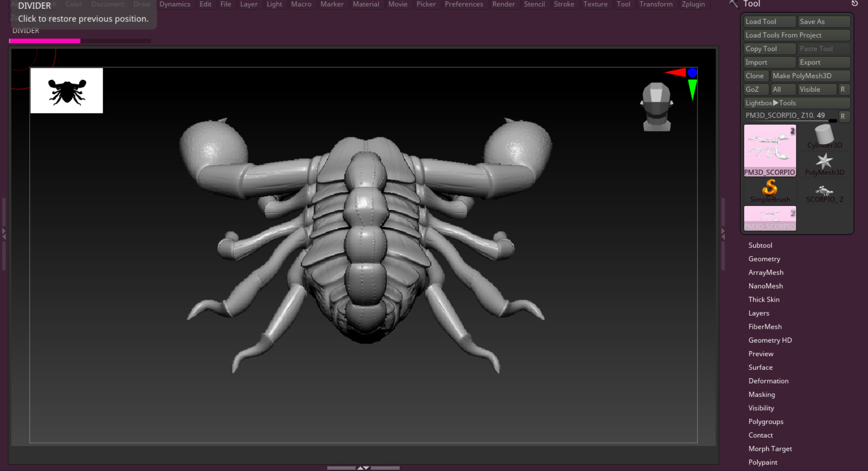Expand the ArrayMesh subpalette
This screenshot has width=868, height=471.
[x=766, y=273]
